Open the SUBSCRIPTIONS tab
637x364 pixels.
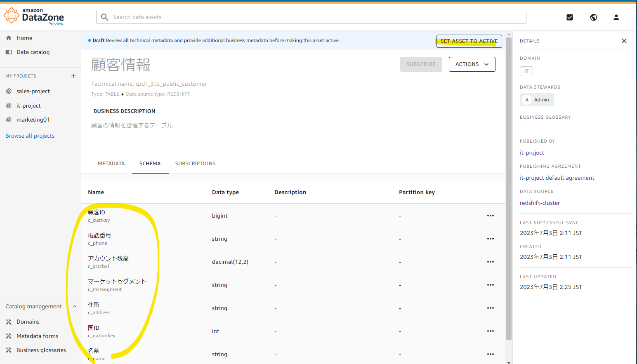tap(195, 164)
